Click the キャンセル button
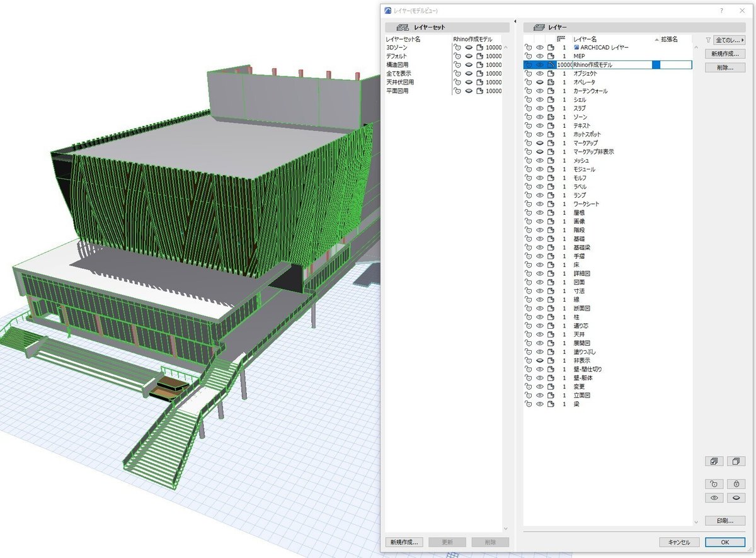 click(x=679, y=542)
